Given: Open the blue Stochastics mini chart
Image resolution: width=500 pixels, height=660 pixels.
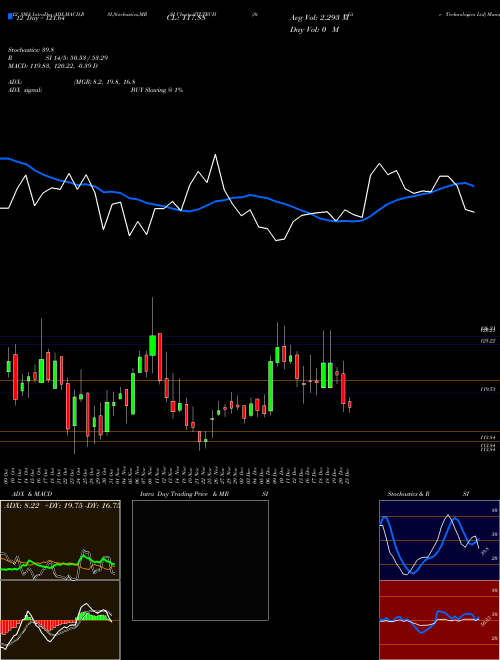Looking at the screenshot, I should pos(439,540).
